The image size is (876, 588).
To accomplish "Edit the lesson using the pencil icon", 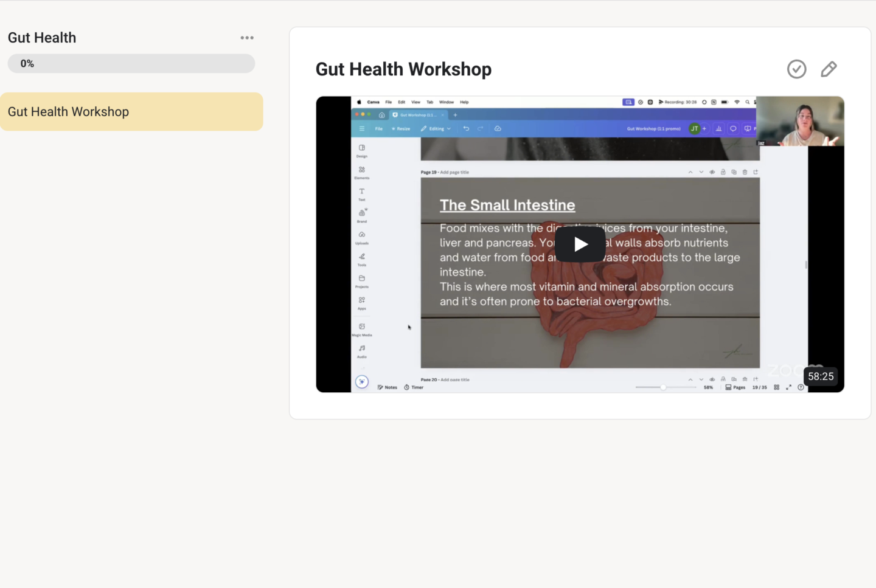I will 829,69.
